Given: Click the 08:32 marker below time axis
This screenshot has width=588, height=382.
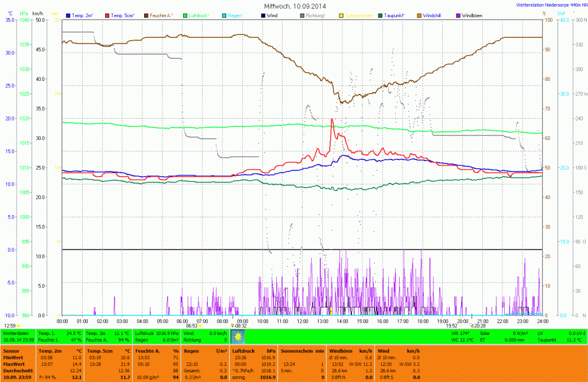Looking at the screenshot, I should tap(240, 325).
